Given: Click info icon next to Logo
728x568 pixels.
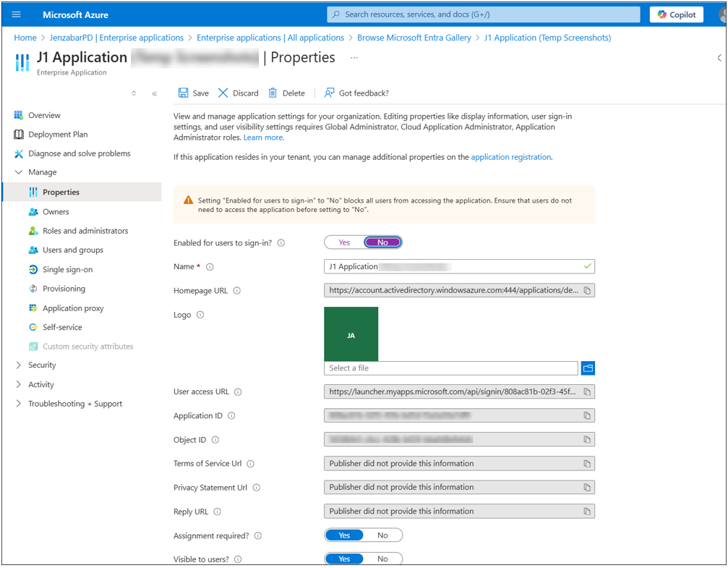Looking at the screenshot, I should click(x=200, y=315).
